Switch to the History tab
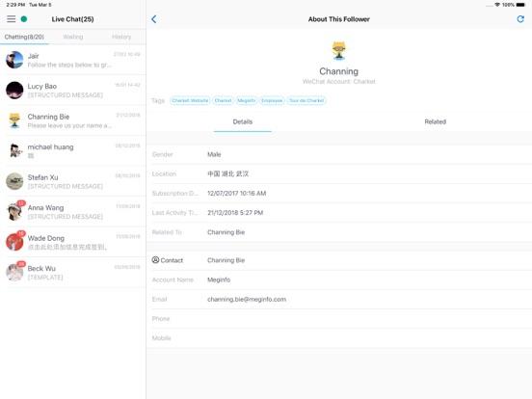This screenshot has width=532, height=399. click(121, 37)
